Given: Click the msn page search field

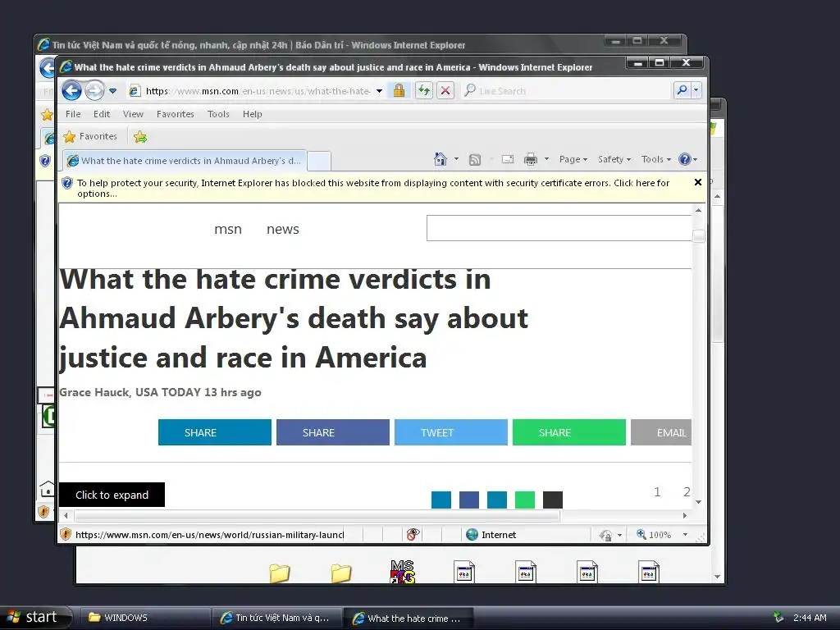Looking at the screenshot, I should tap(559, 228).
